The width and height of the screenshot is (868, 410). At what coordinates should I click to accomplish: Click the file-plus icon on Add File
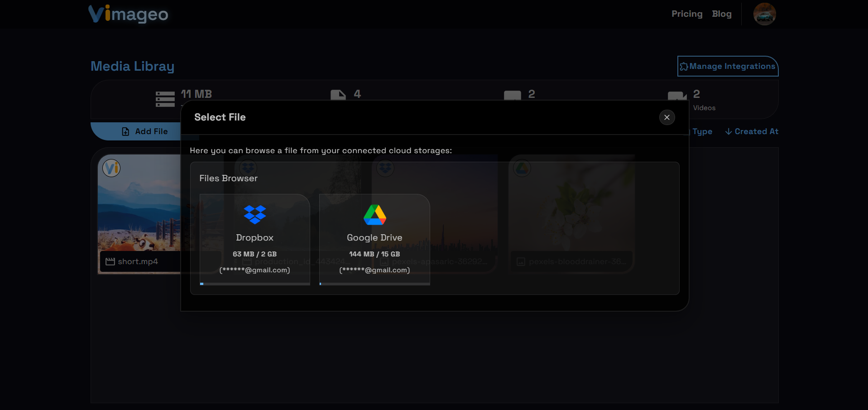click(125, 131)
